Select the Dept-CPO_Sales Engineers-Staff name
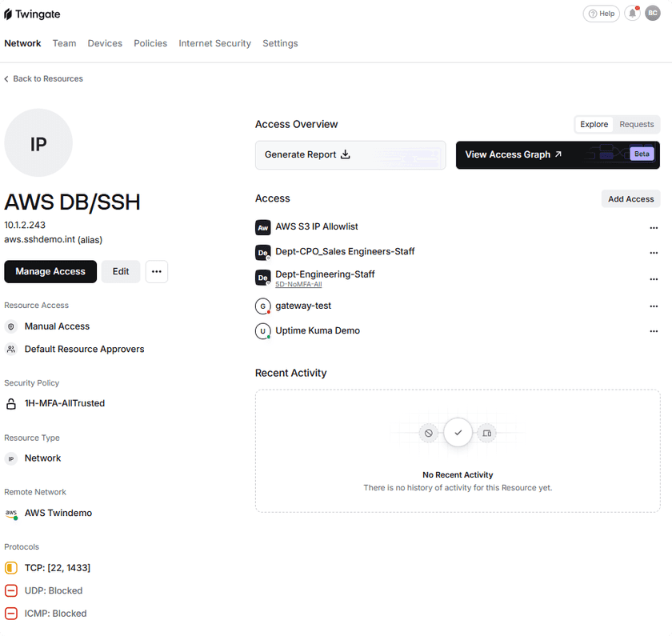Image resolution: width=672 pixels, height=636 pixels. (x=345, y=251)
